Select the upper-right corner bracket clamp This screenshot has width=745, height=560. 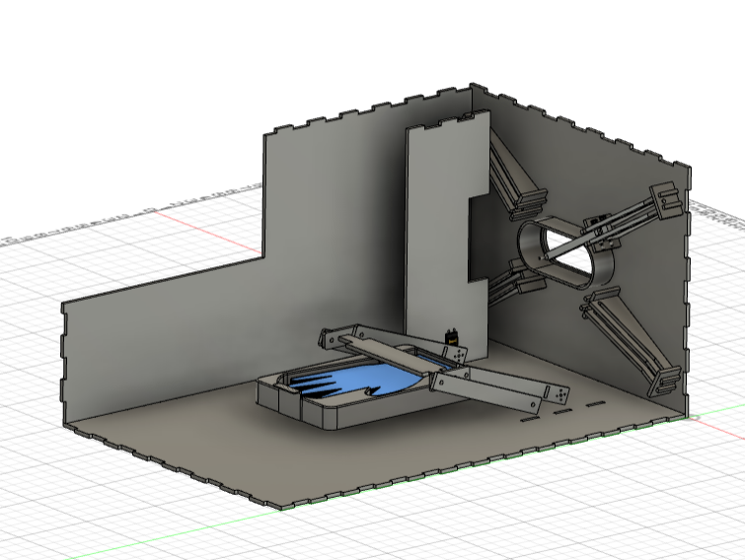pos(666,202)
